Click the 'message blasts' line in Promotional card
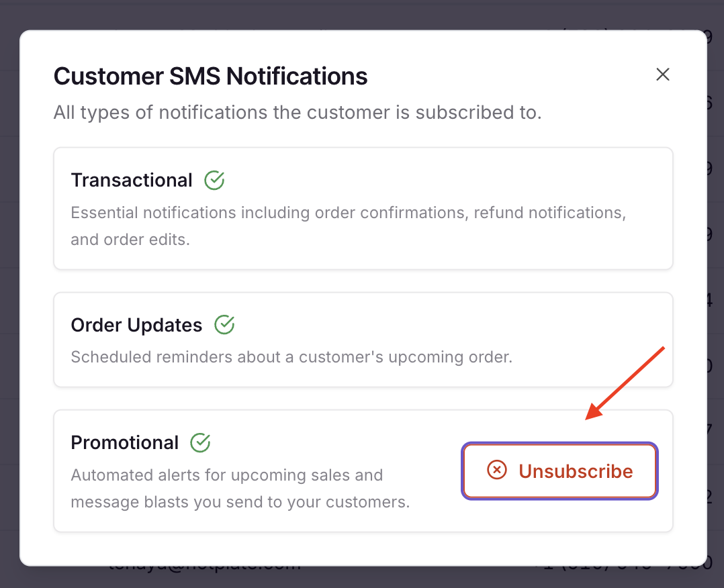724x588 pixels. tap(240, 501)
